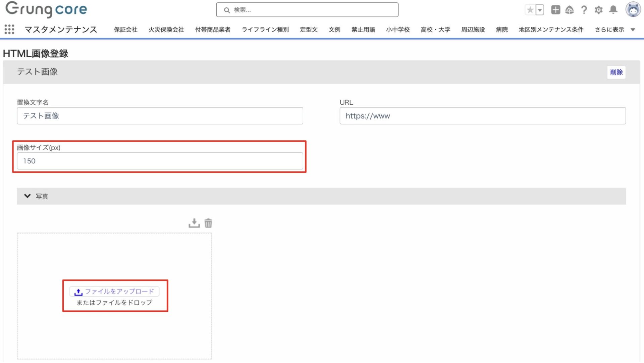The width and height of the screenshot is (644, 363).
Task: Open the help question mark icon
Action: pyautogui.click(x=584, y=10)
